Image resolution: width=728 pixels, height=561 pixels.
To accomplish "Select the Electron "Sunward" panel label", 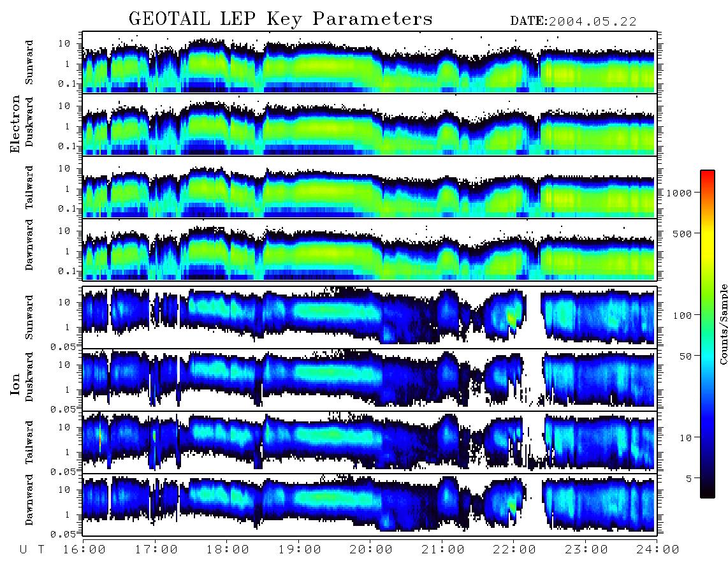I will point(29,62).
